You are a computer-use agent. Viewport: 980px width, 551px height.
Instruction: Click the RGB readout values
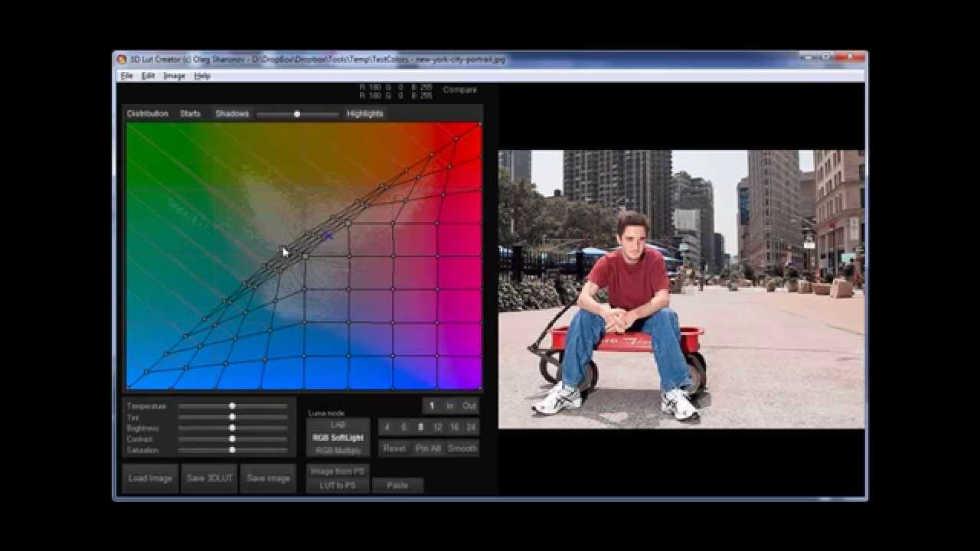pyautogui.click(x=396, y=92)
